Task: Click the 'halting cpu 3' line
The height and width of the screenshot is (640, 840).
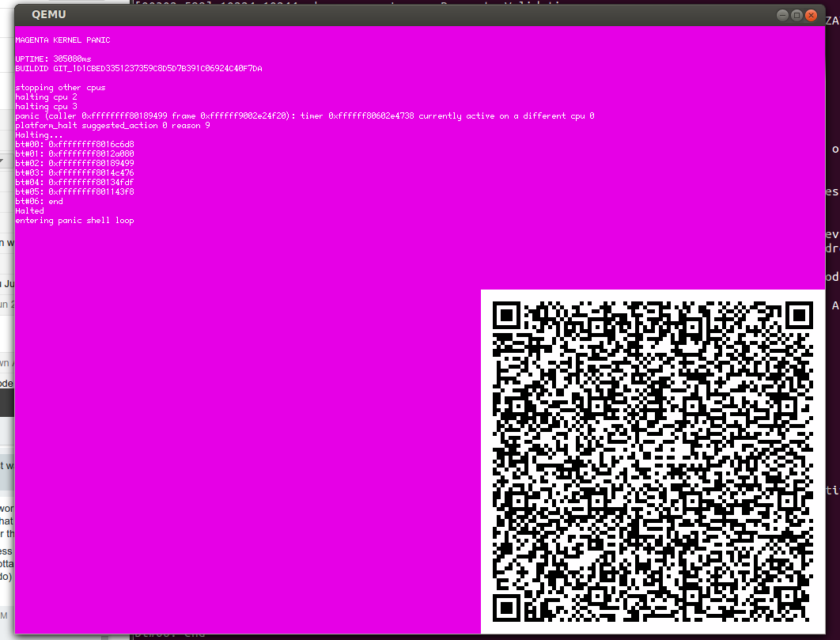Action: tap(46, 107)
